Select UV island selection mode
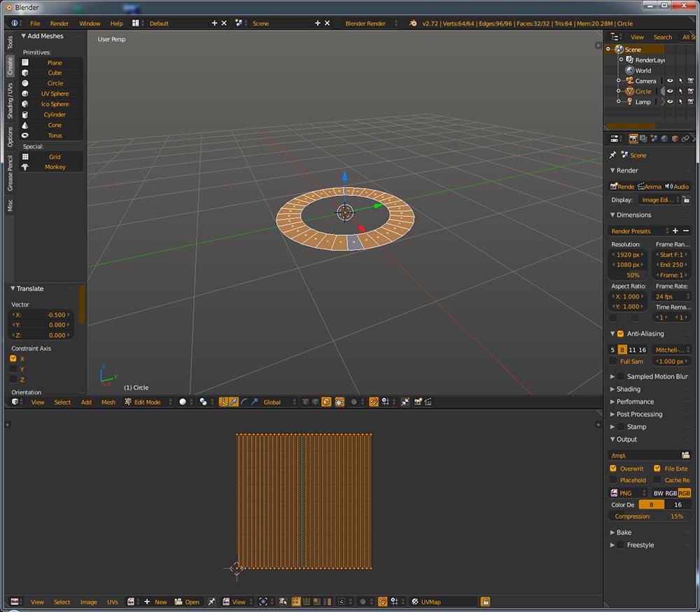Image resolution: width=700 pixels, height=612 pixels. pos(327,602)
